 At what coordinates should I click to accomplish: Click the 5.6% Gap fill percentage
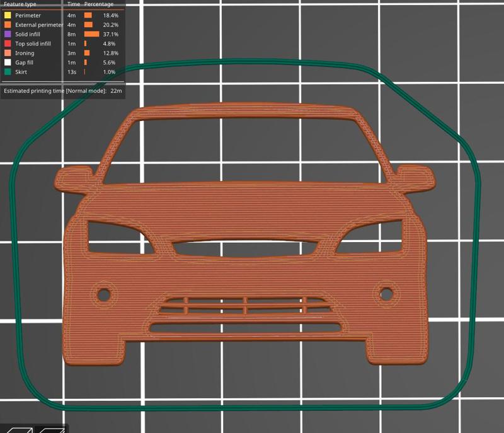109,62
